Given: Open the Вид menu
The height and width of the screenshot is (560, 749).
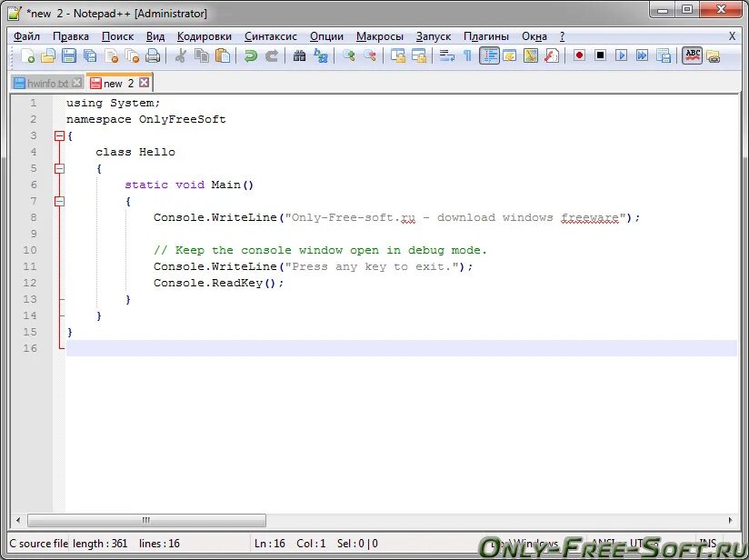Looking at the screenshot, I should (x=155, y=36).
